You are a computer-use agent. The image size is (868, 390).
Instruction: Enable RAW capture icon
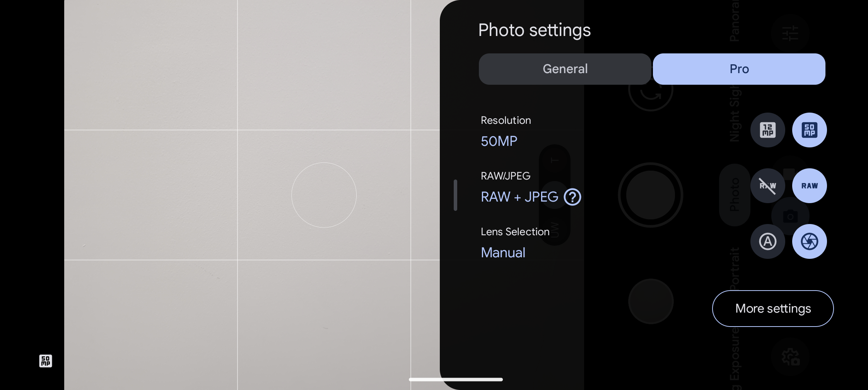click(809, 186)
